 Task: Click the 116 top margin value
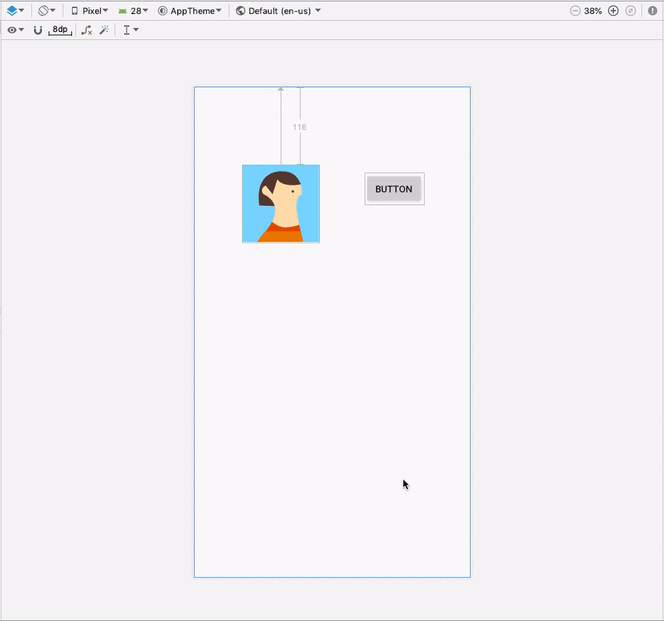coord(299,127)
